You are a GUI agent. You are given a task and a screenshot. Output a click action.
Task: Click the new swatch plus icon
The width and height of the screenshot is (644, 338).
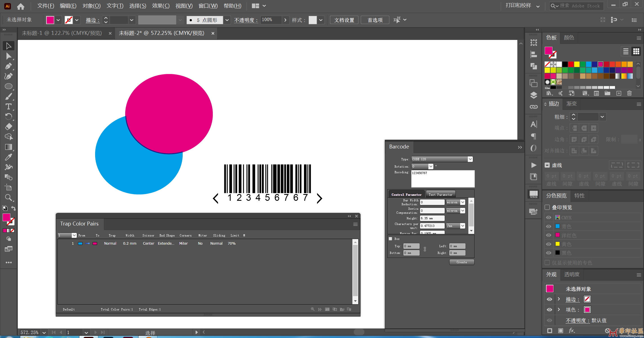[x=619, y=93]
